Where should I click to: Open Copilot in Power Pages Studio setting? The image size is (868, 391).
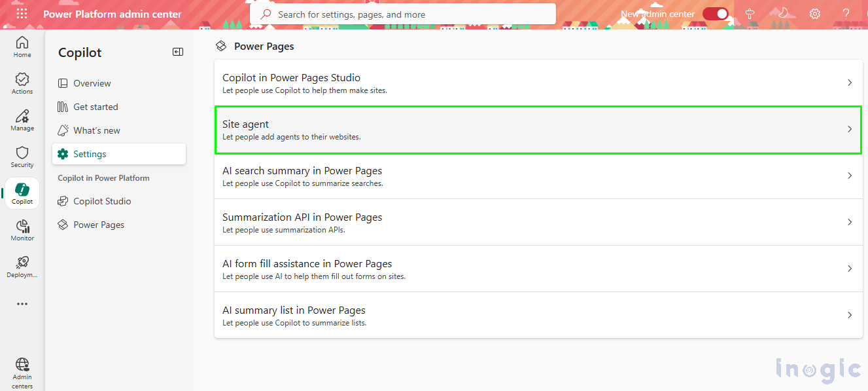[538, 83]
